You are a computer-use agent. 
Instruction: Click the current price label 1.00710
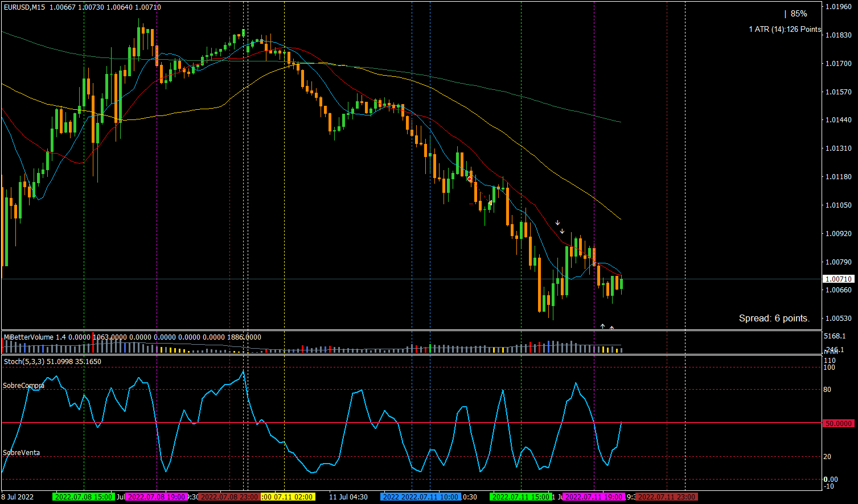(839, 279)
